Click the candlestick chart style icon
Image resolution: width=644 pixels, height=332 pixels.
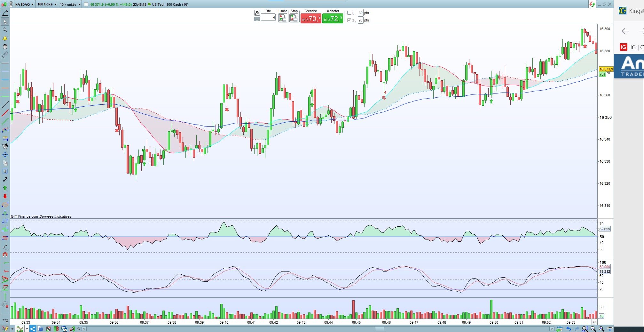point(4,4)
